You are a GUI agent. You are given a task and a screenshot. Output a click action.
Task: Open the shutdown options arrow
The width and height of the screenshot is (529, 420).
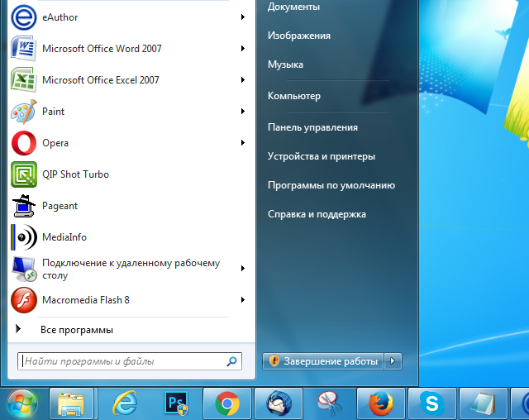[x=393, y=361]
